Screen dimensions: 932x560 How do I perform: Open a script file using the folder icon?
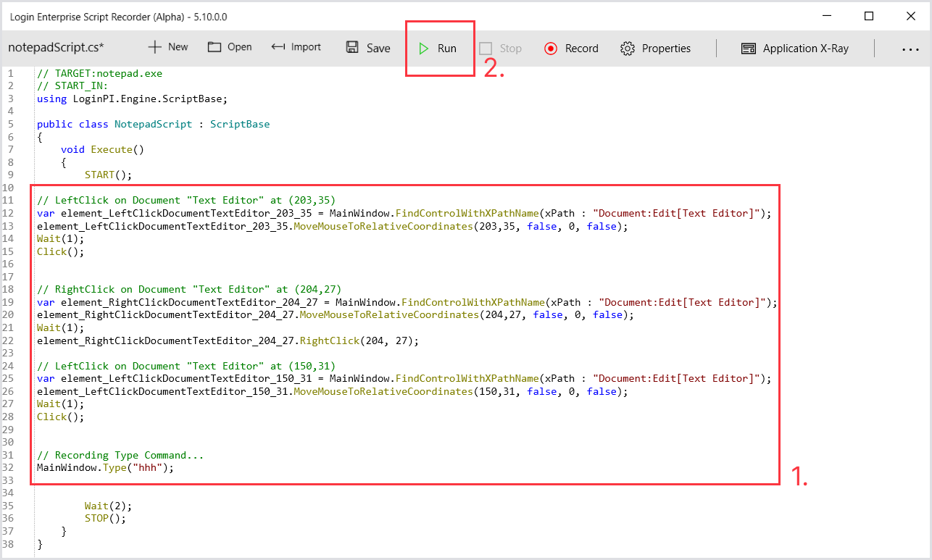pyautogui.click(x=215, y=47)
